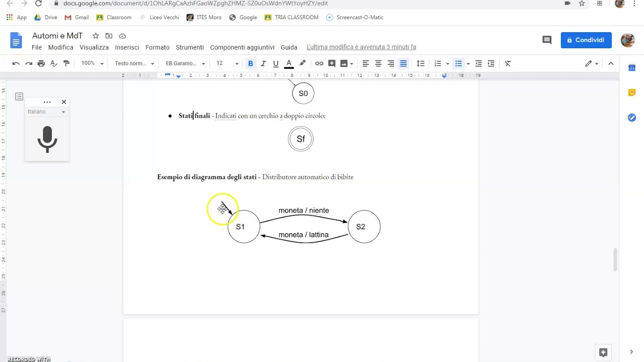Screen dimensions: 644x362
Task: Click the Redo arrow icon
Action: [29, 63]
